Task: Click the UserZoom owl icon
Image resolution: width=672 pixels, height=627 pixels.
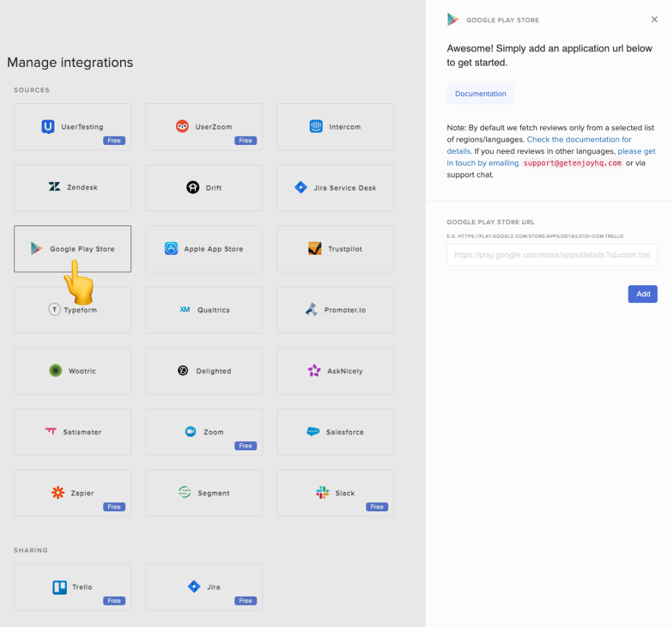Action: [x=182, y=126]
